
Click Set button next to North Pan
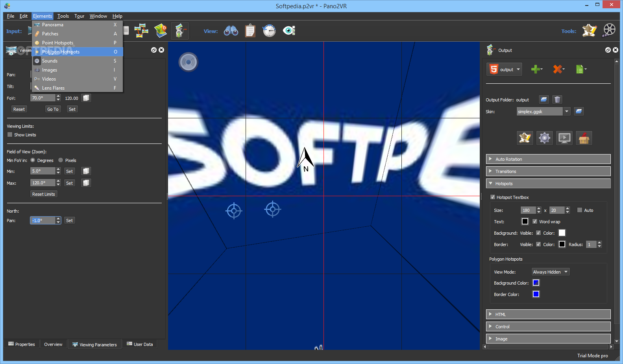tap(69, 220)
